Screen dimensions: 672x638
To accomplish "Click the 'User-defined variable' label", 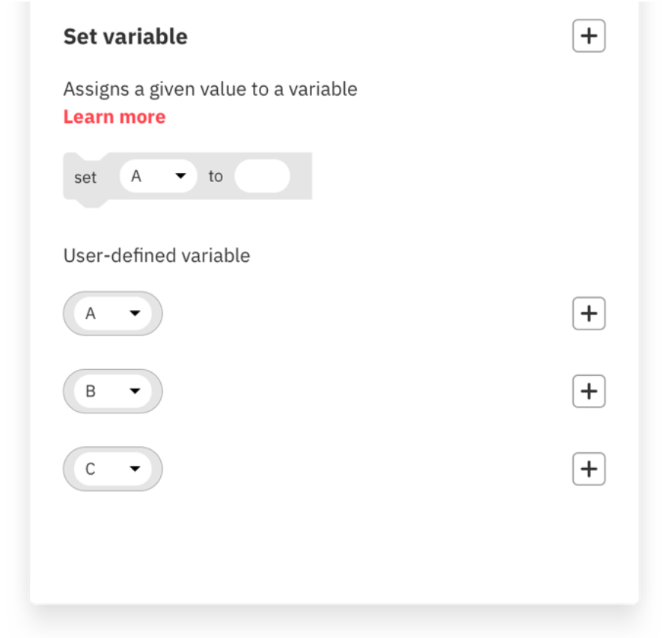I will (156, 255).
